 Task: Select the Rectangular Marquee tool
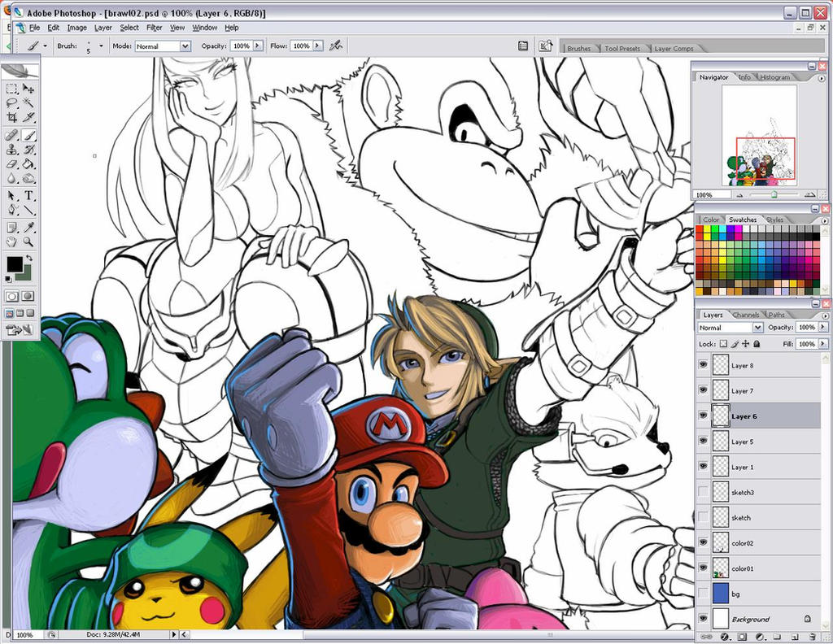(x=11, y=89)
